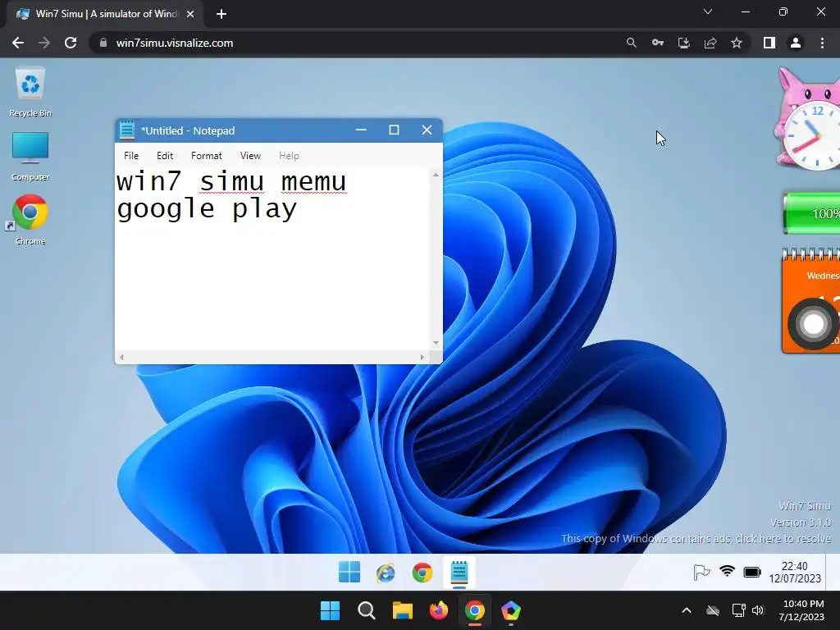
Task: Open File Explorer from the taskbar
Action: [x=402, y=610]
